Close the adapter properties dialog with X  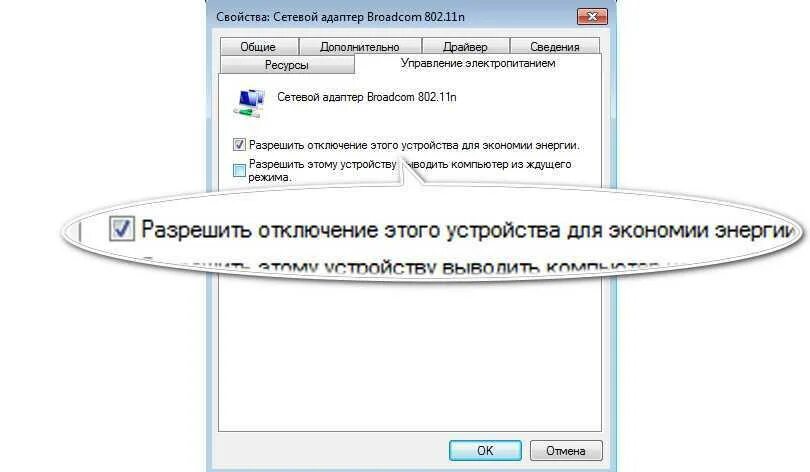[592, 17]
